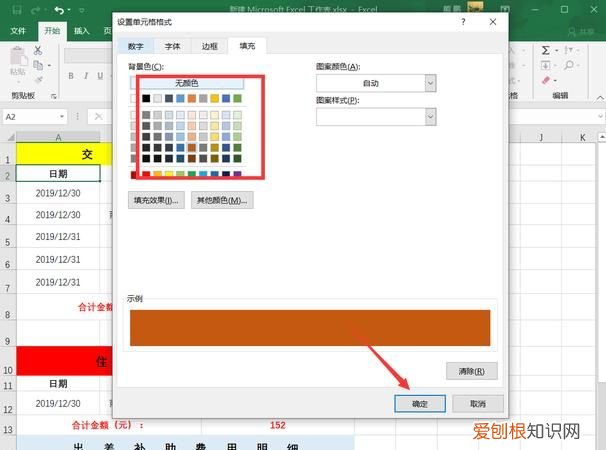
Task: Pick gold swatch in top theme row
Action: pyautogui.click(x=214, y=99)
